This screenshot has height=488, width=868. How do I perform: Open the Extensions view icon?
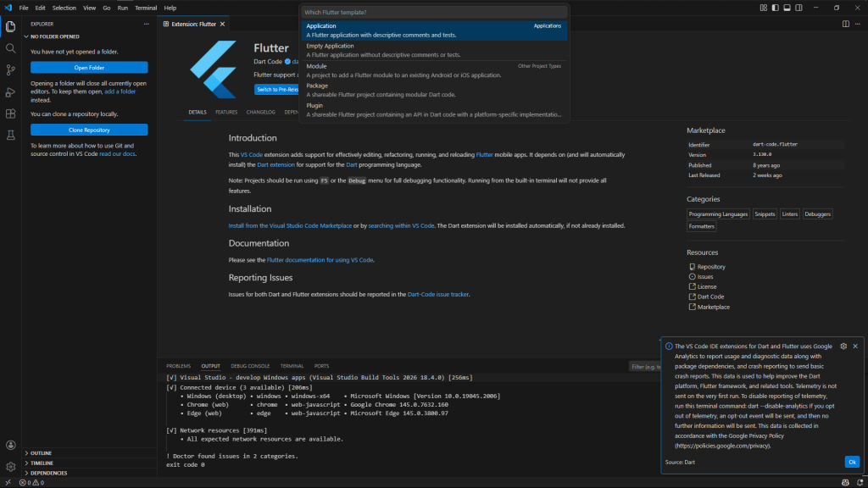coord(10,114)
